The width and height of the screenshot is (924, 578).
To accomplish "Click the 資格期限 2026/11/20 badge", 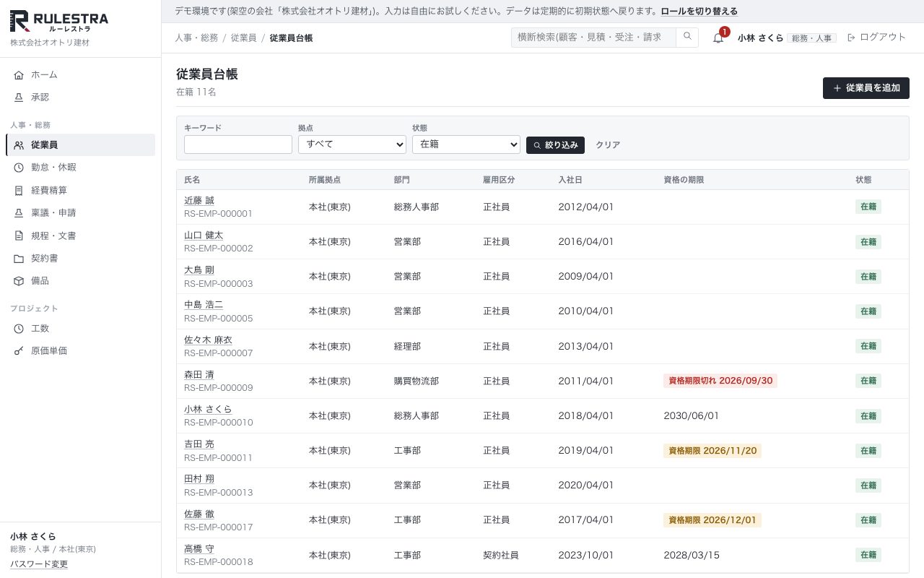I will [x=712, y=451].
